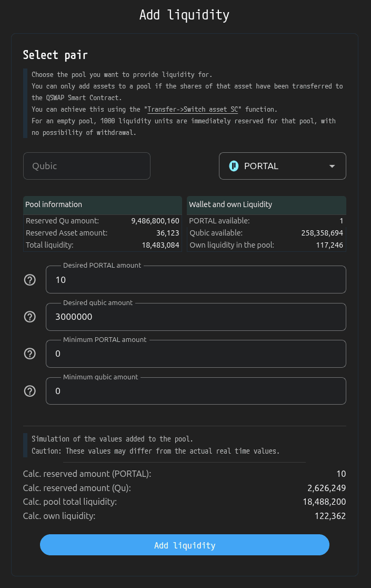Click help icon beside Desired PORTAL amount

click(x=30, y=280)
